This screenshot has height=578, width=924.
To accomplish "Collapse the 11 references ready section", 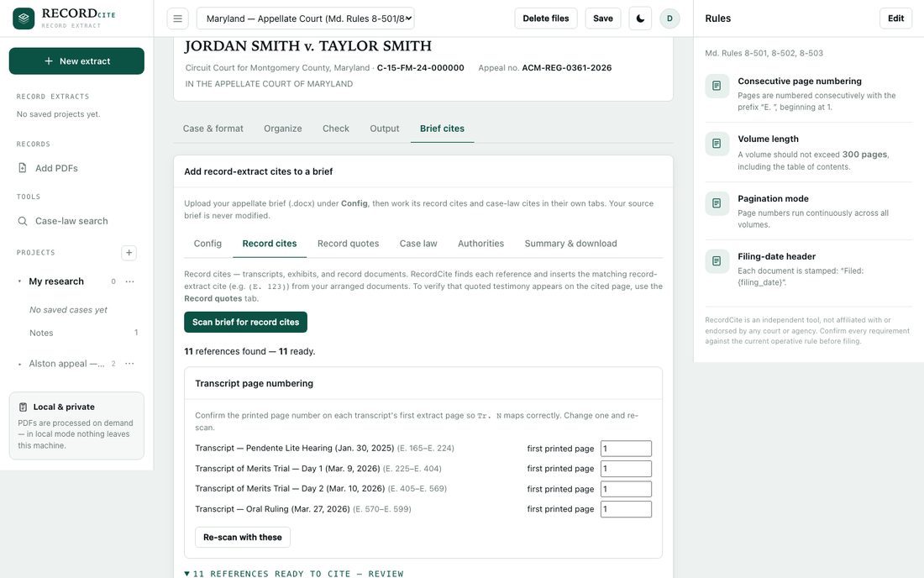I will point(186,573).
